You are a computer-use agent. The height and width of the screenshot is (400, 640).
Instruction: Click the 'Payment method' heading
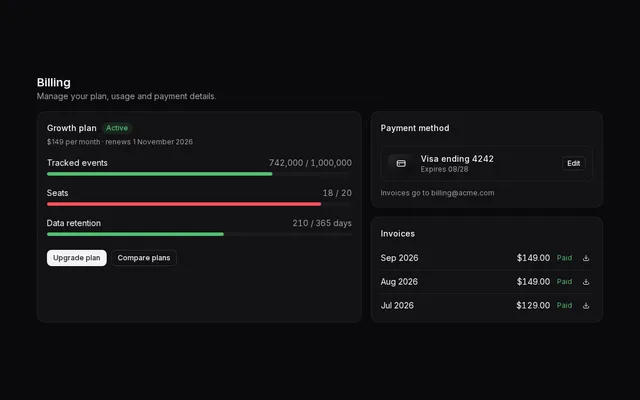click(415, 128)
